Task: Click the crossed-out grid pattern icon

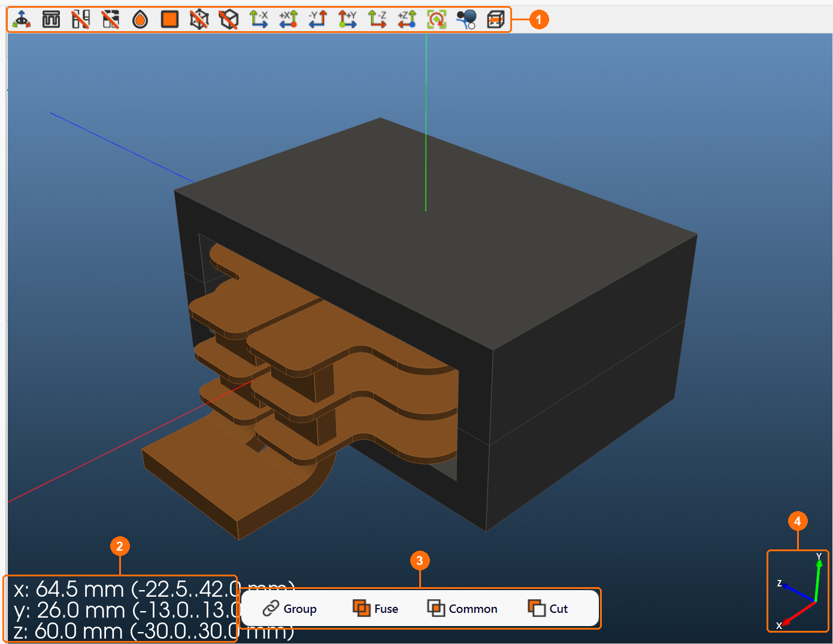Action: (x=111, y=20)
